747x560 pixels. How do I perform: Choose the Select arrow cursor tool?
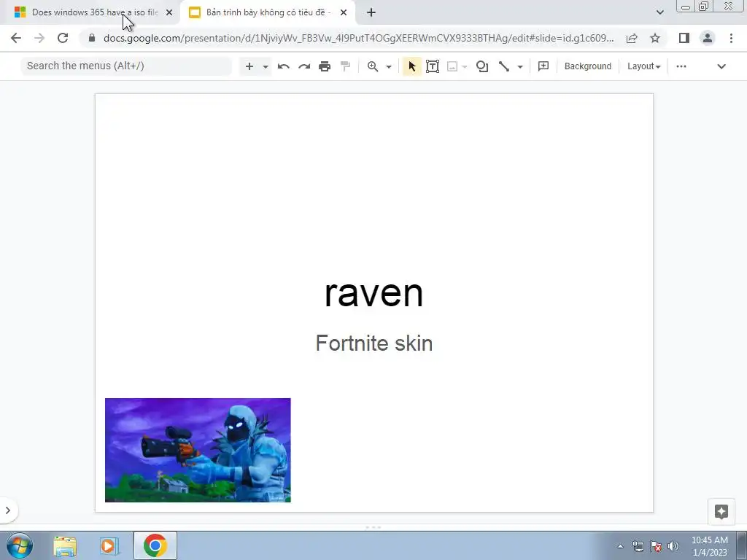pyautogui.click(x=412, y=66)
